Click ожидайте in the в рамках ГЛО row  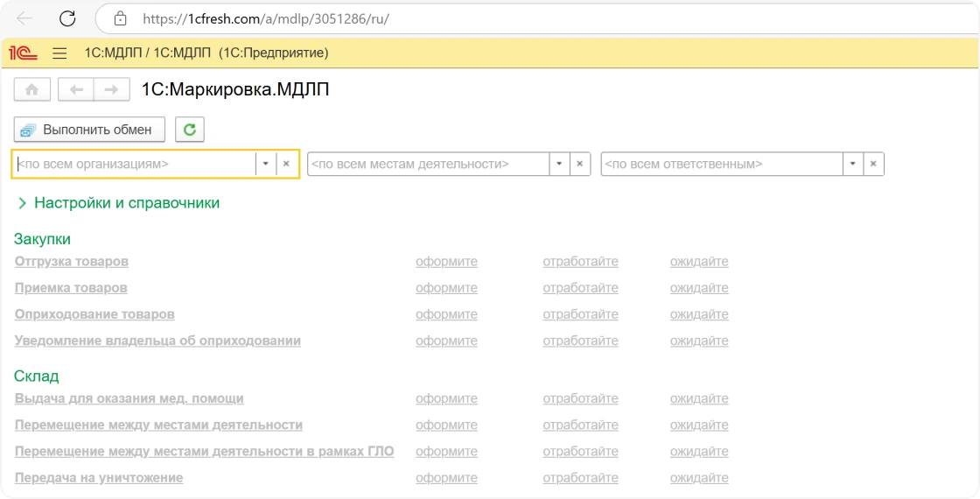click(699, 451)
